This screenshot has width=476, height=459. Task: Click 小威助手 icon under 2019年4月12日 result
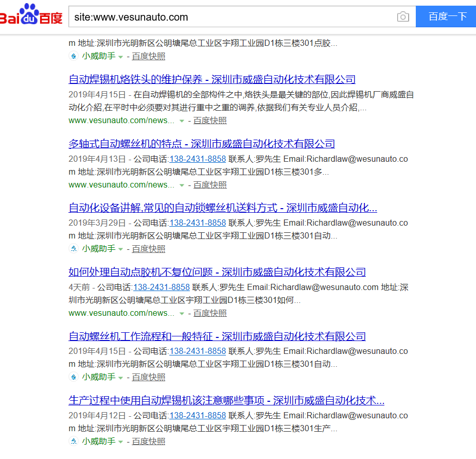74,441
